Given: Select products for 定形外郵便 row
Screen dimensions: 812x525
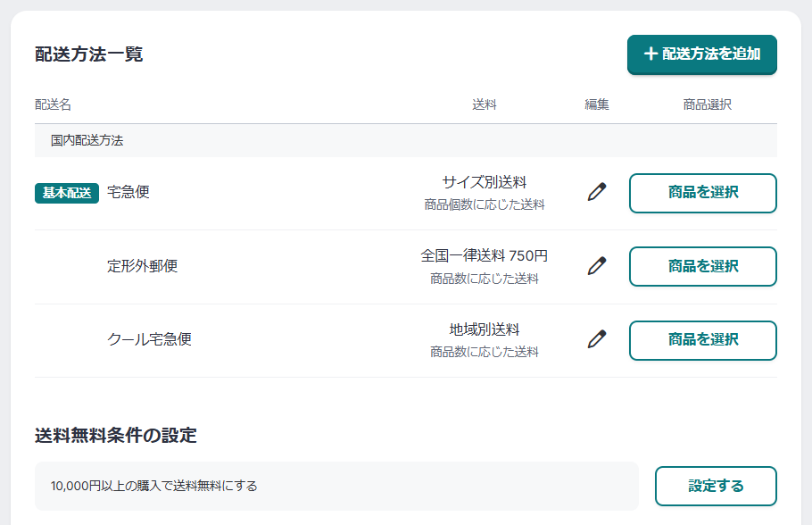Looking at the screenshot, I should point(703,266).
